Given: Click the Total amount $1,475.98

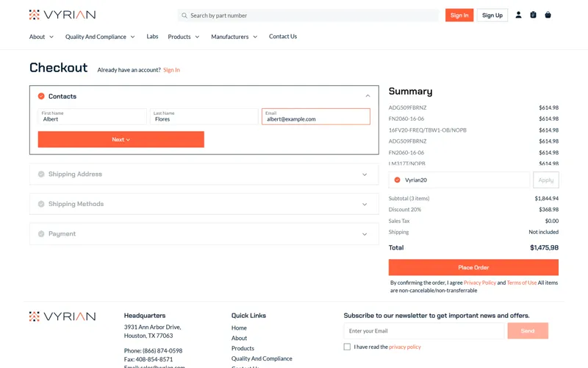Looking at the screenshot, I should coord(544,247).
